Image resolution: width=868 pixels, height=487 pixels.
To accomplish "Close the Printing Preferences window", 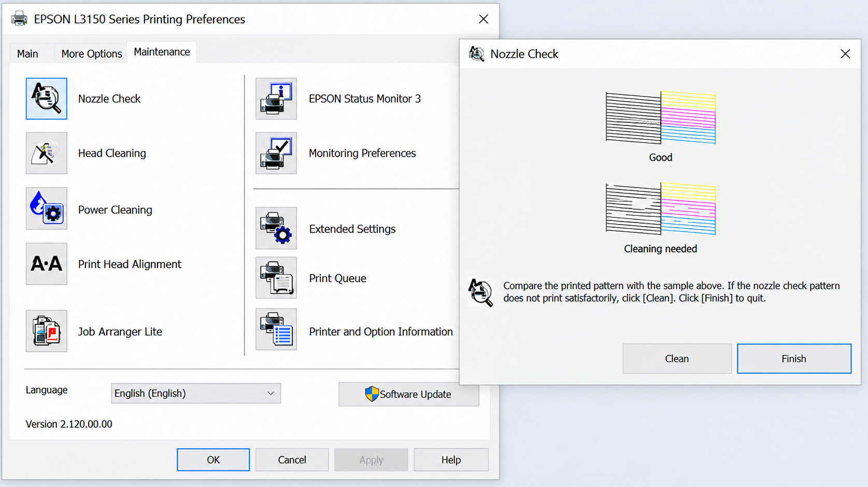I will tap(483, 19).
